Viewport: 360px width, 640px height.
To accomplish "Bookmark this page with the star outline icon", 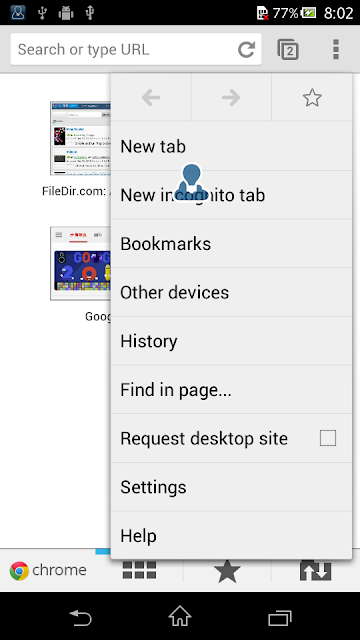I will [x=312, y=98].
